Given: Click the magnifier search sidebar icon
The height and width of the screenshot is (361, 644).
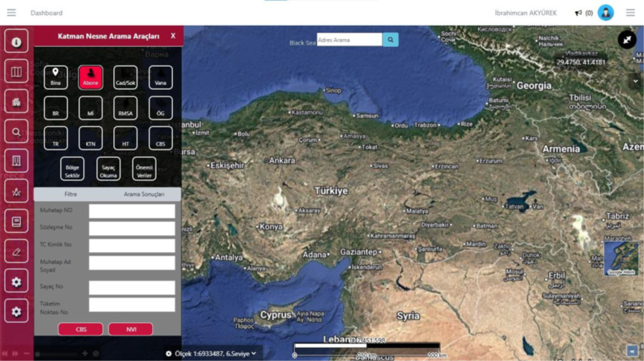Looking at the screenshot, I should (16, 132).
